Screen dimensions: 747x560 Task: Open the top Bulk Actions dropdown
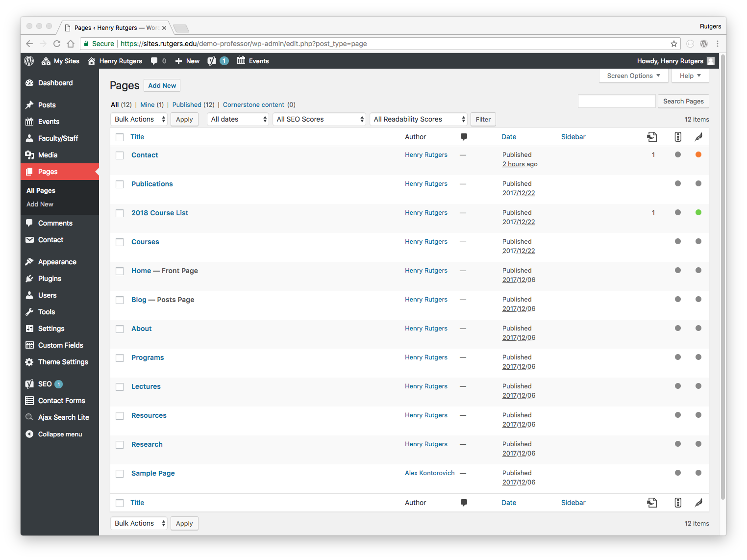pyautogui.click(x=139, y=119)
